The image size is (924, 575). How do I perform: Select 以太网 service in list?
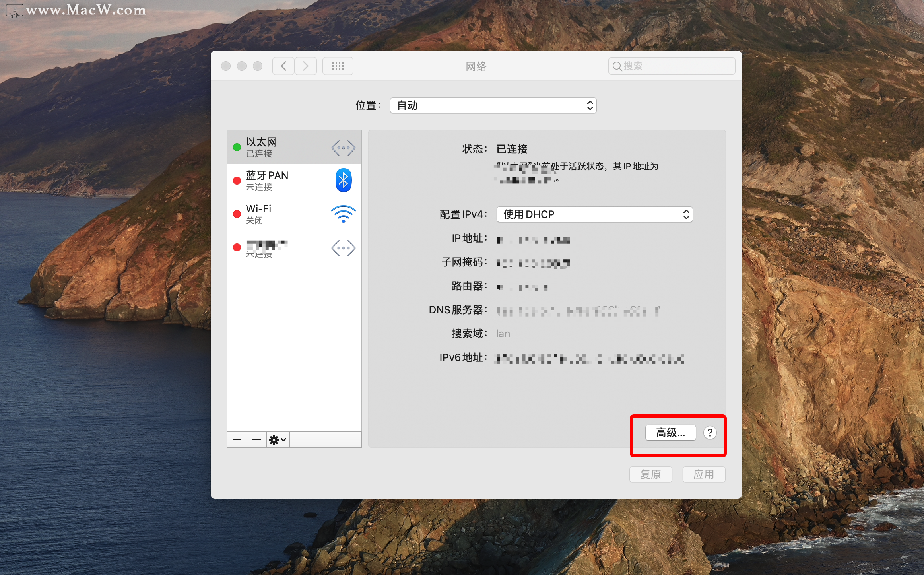(x=278, y=147)
